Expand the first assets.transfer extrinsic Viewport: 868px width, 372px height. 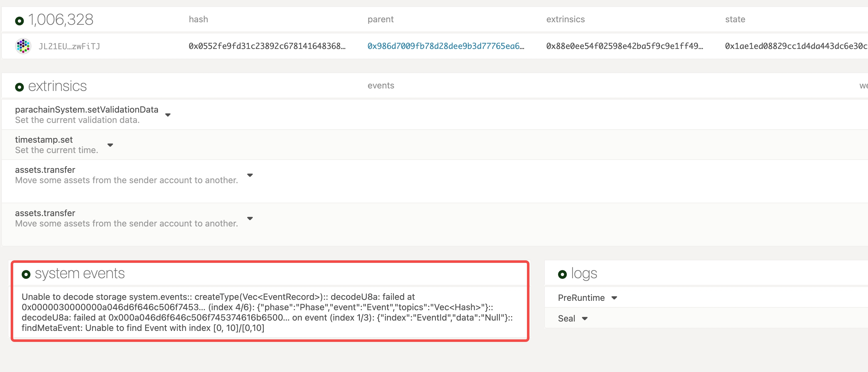(250, 175)
